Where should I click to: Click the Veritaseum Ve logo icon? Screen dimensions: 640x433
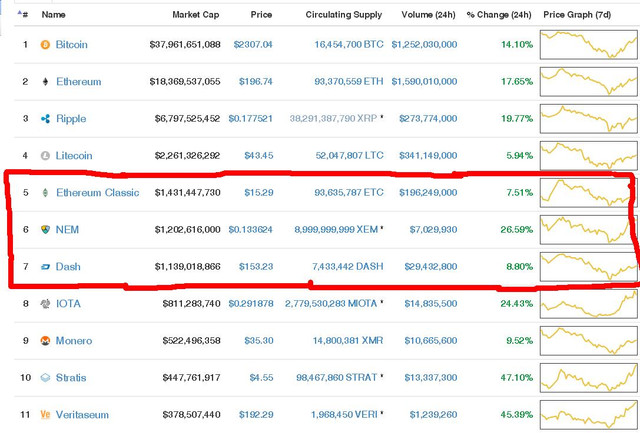tap(45, 415)
